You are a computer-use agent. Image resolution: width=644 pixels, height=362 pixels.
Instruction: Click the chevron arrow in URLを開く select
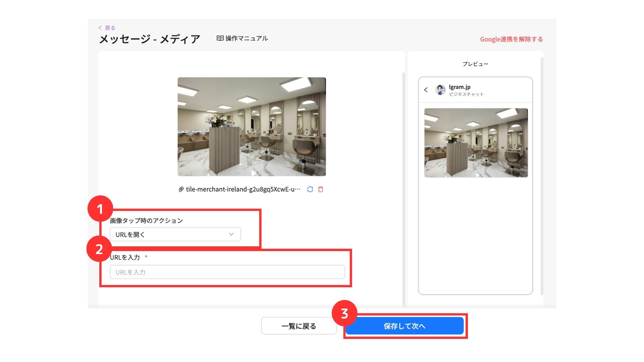tap(231, 234)
